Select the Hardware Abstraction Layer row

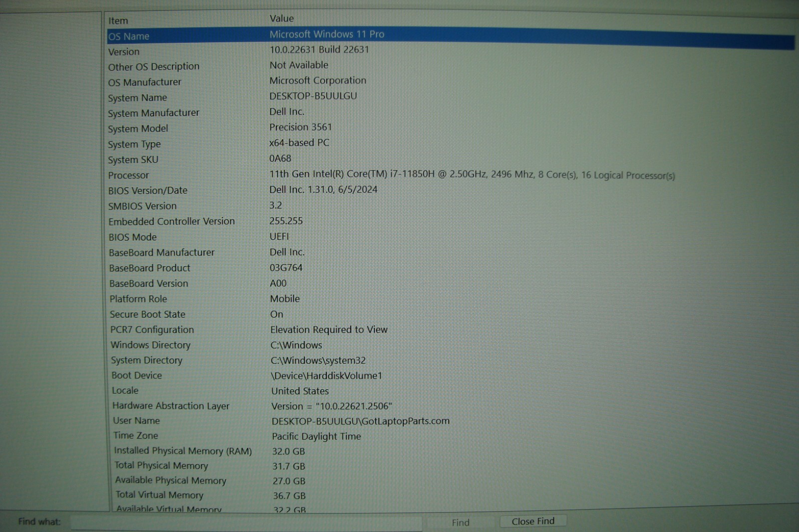[171, 406]
